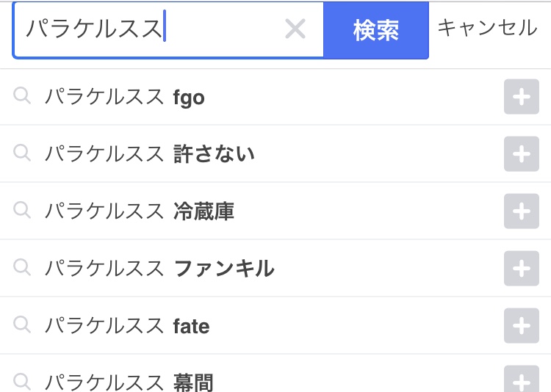The image size is (551, 392).
Task: Add the 'fate' suggestion with its plus icon
Action: click(x=521, y=326)
